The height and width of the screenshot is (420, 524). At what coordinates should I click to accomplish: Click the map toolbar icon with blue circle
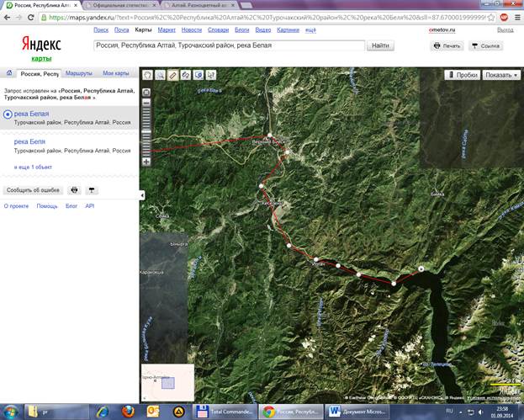[x=198, y=75]
